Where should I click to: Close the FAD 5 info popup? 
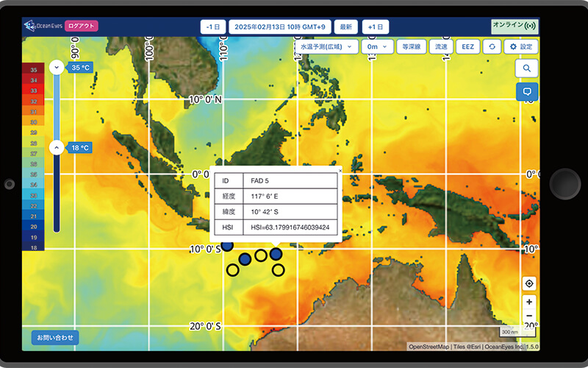[x=340, y=171]
